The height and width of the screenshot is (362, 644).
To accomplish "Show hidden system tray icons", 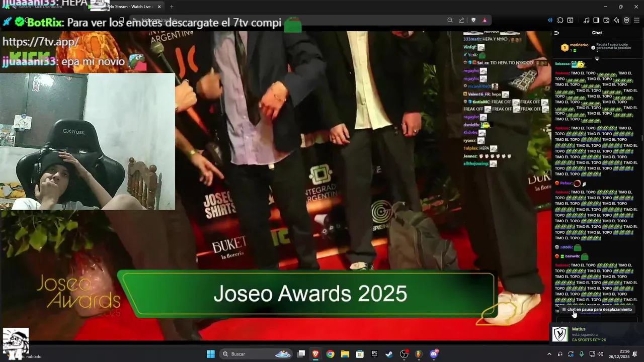I will pos(549,354).
